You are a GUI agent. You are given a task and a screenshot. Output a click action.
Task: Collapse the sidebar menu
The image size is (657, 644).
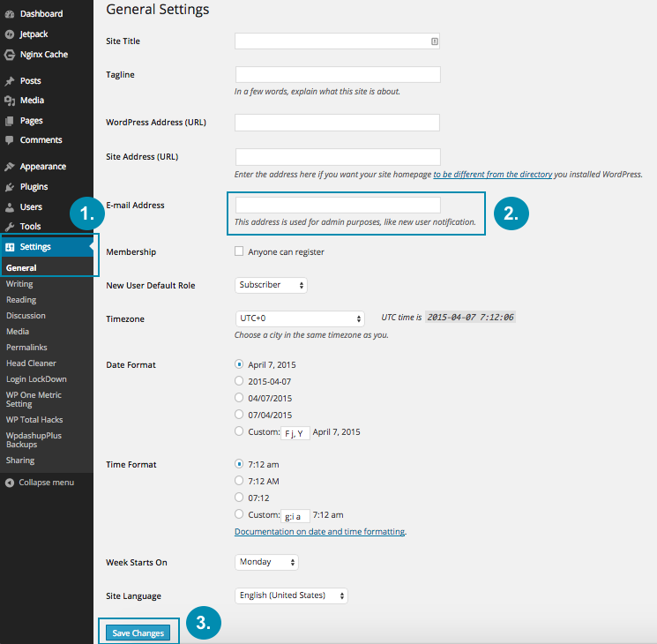click(x=46, y=483)
